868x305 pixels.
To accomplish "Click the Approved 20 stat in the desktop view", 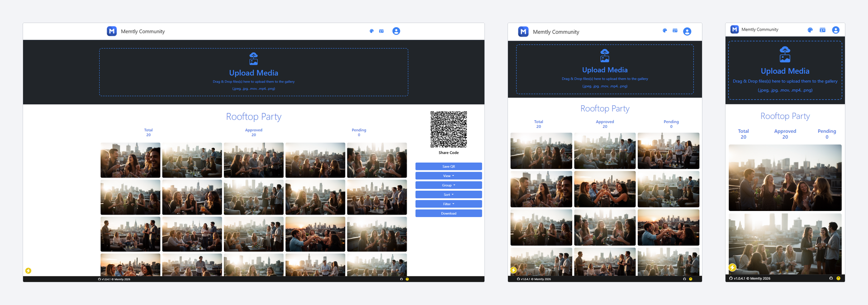I will coord(254,132).
